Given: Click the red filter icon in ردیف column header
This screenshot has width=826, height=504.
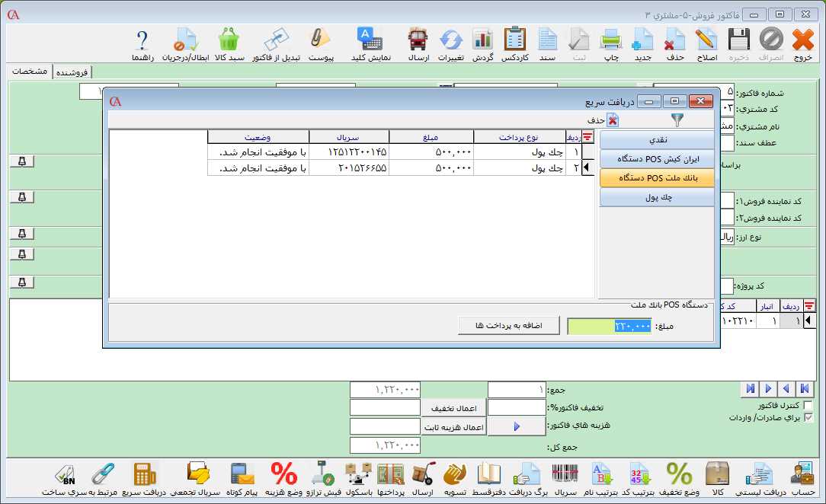Looking at the screenshot, I should pyautogui.click(x=587, y=137).
